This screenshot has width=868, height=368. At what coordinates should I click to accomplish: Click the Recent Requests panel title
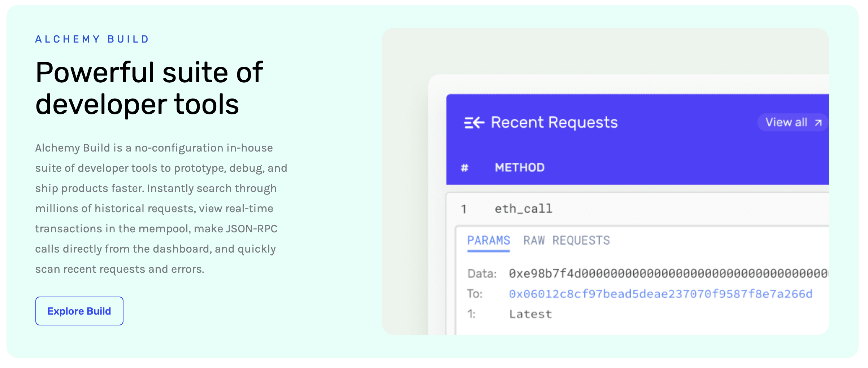click(554, 123)
